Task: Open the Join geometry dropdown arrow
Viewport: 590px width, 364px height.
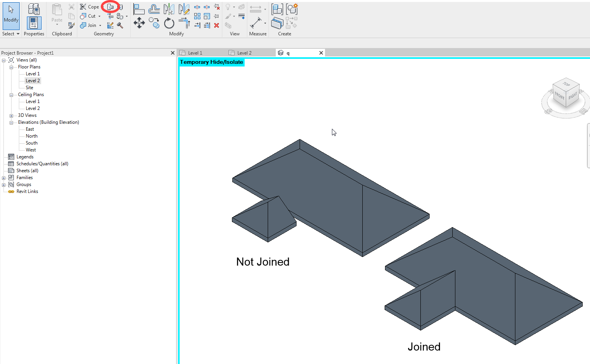Action: tap(100, 26)
